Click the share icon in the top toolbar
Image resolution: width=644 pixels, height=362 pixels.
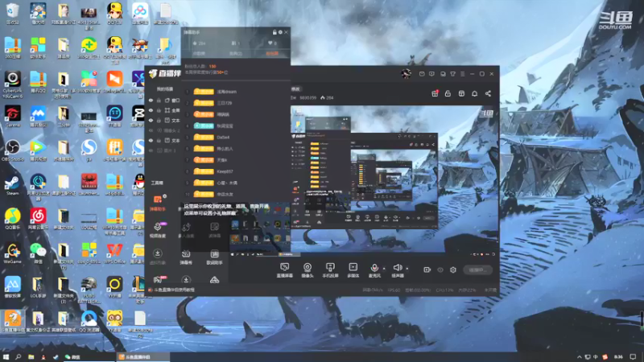tap(488, 93)
